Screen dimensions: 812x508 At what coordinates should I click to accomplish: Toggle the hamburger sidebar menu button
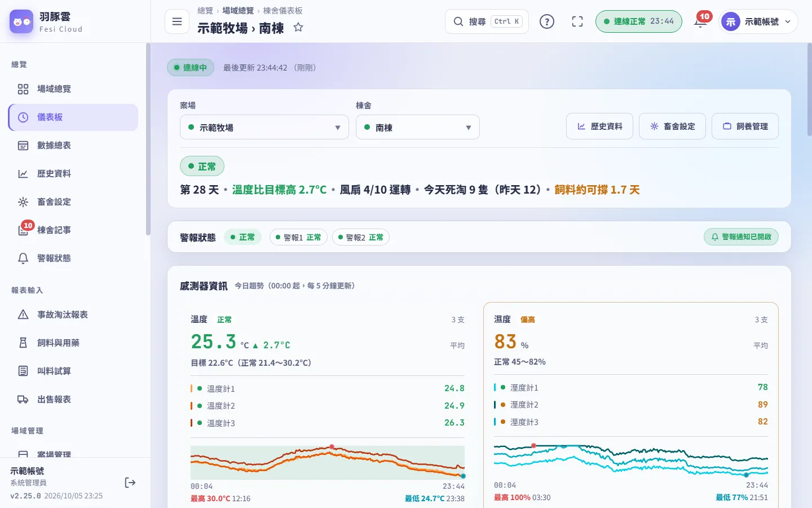pyautogui.click(x=177, y=21)
